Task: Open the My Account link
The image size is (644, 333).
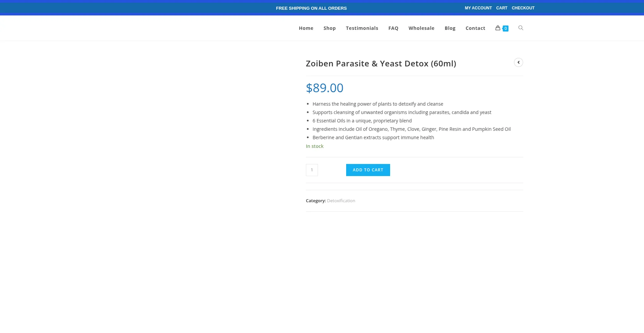Action: (x=478, y=8)
